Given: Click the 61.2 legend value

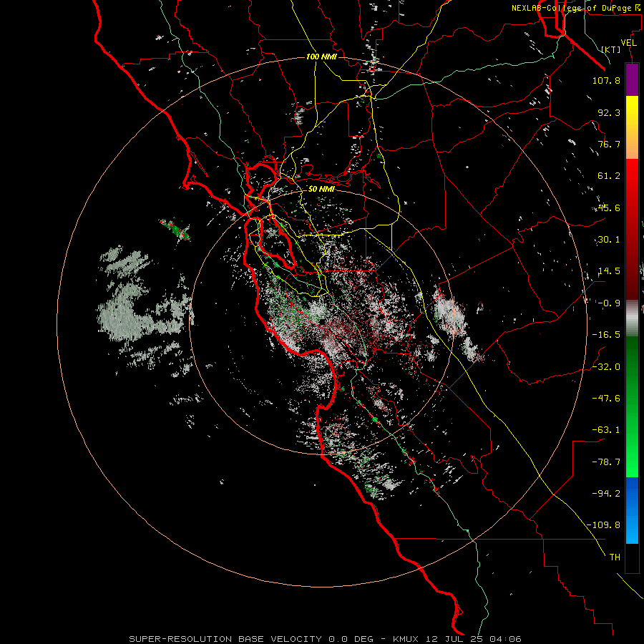Looking at the screenshot, I should pyautogui.click(x=609, y=176).
